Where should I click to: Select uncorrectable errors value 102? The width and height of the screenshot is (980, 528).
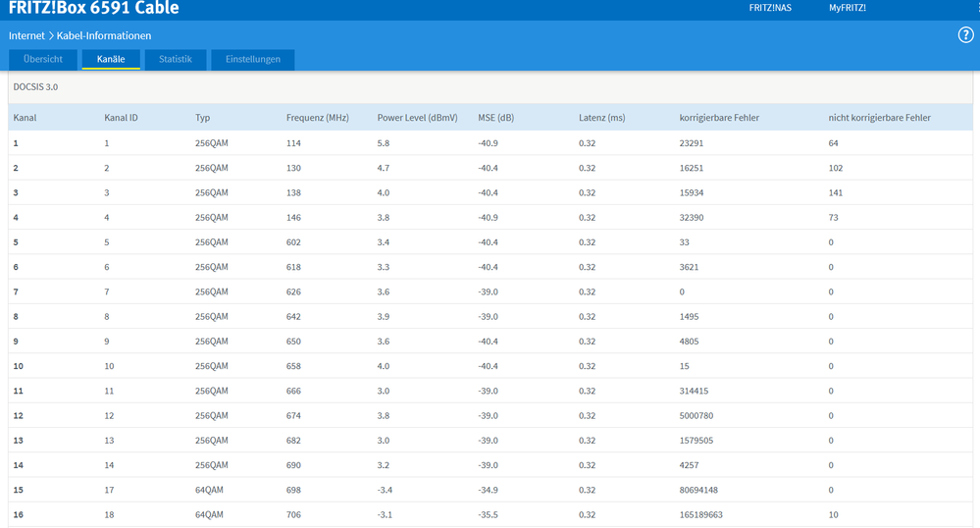tap(836, 168)
